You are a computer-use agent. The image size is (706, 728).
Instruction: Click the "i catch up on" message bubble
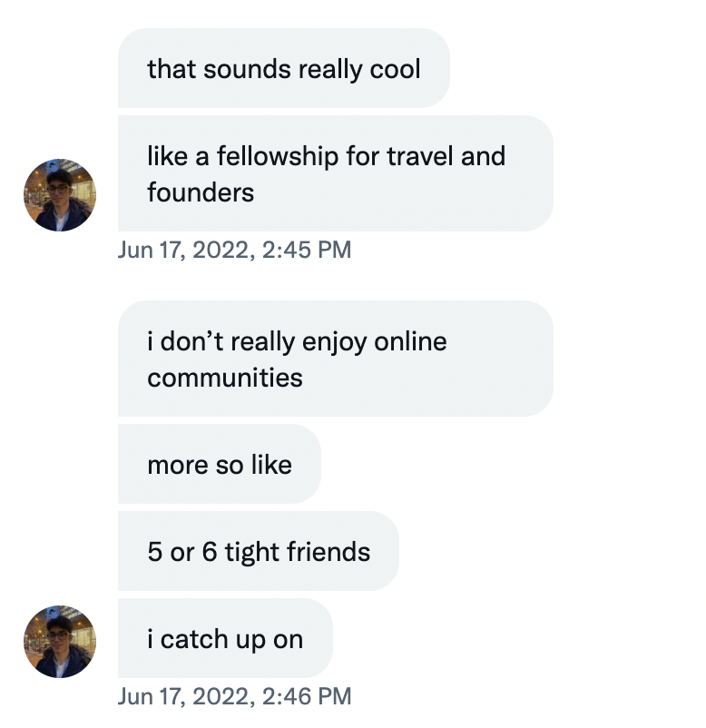[x=224, y=638]
